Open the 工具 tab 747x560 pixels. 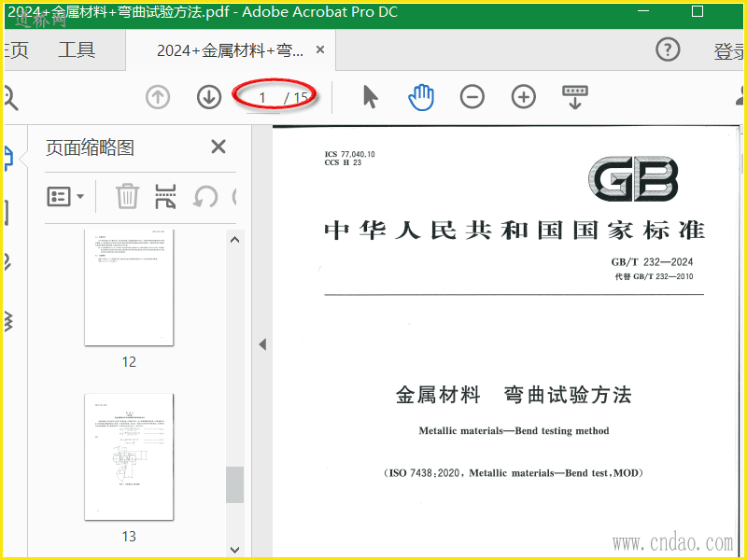pos(77,50)
